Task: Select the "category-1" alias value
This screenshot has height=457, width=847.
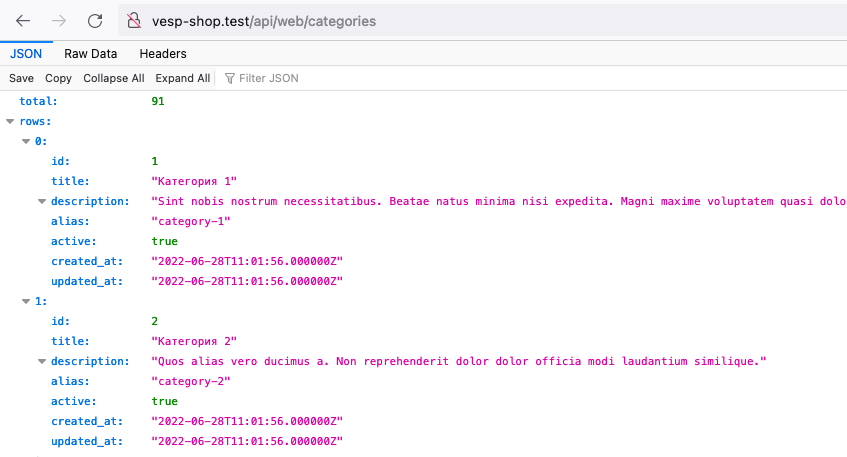Action: pos(190,221)
